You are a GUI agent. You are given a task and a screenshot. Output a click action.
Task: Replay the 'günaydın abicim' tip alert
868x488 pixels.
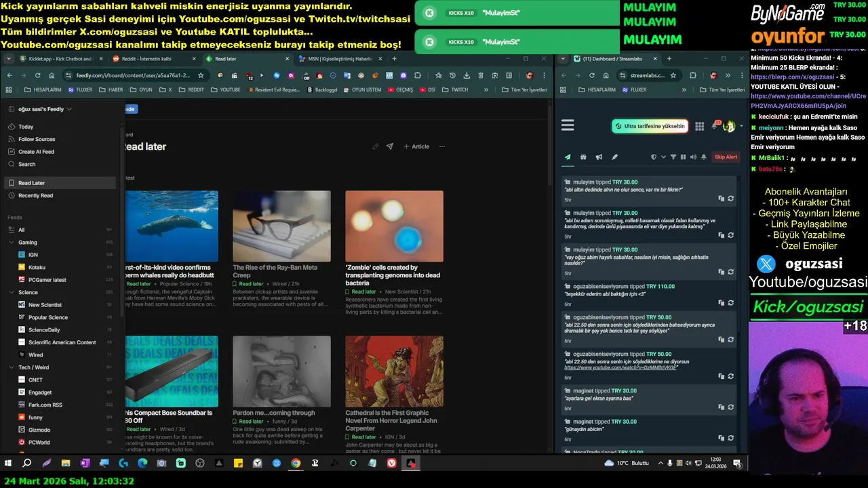tap(730, 439)
